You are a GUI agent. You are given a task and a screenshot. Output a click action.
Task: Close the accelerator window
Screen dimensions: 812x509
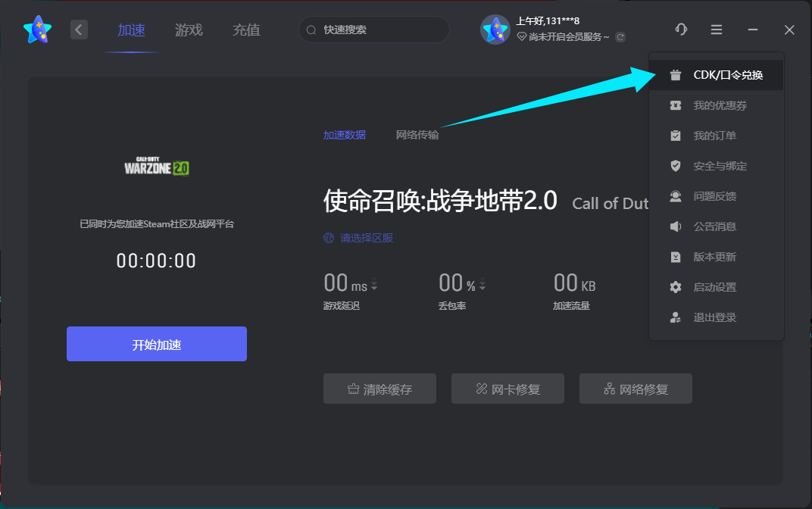(x=789, y=30)
